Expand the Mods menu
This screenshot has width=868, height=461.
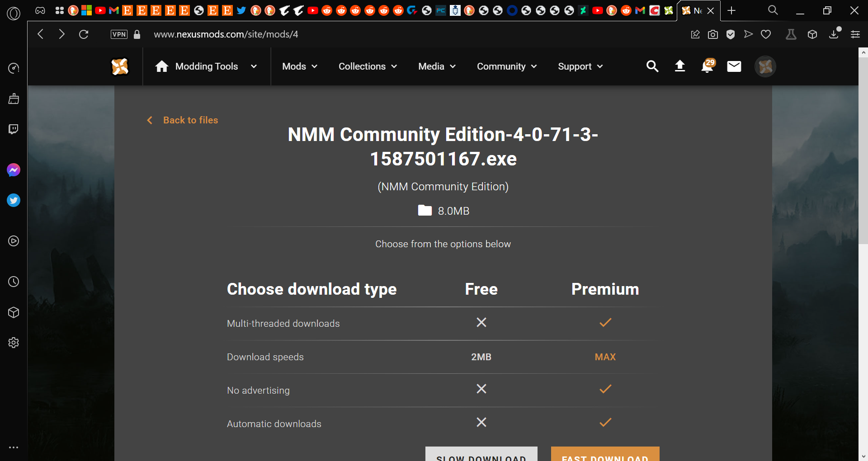pyautogui.click(x=300, y=66)
